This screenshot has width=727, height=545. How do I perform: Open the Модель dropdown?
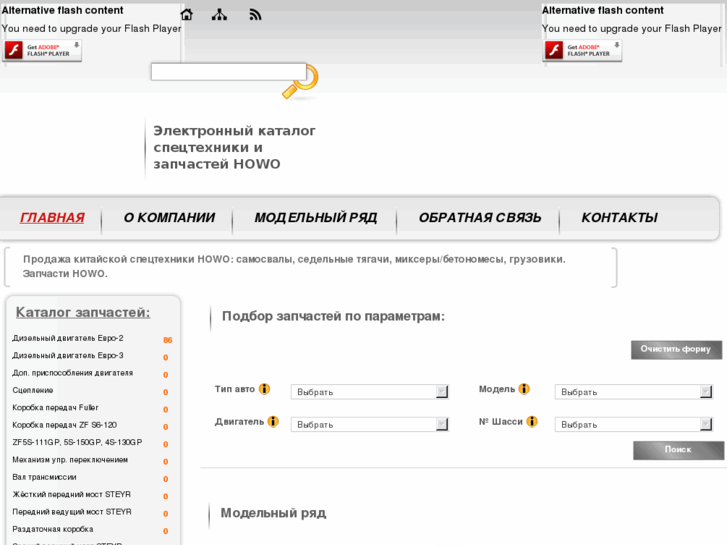pos(633,392)
